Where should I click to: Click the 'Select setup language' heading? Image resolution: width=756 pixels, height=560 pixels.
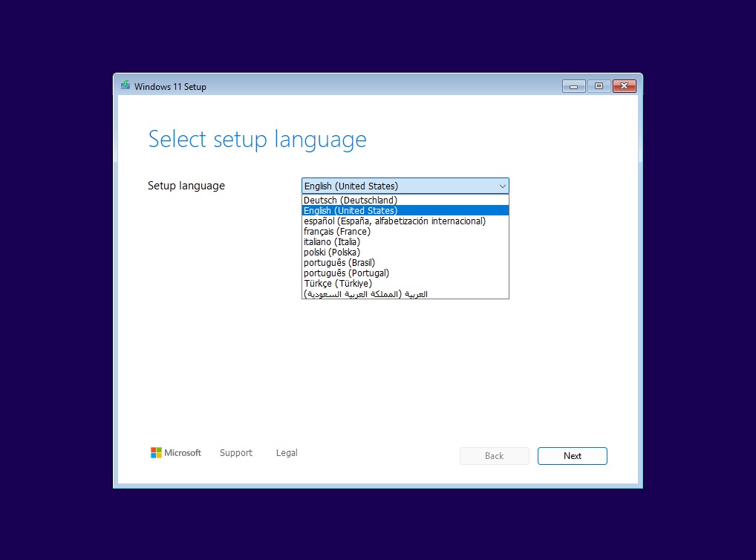257,139
